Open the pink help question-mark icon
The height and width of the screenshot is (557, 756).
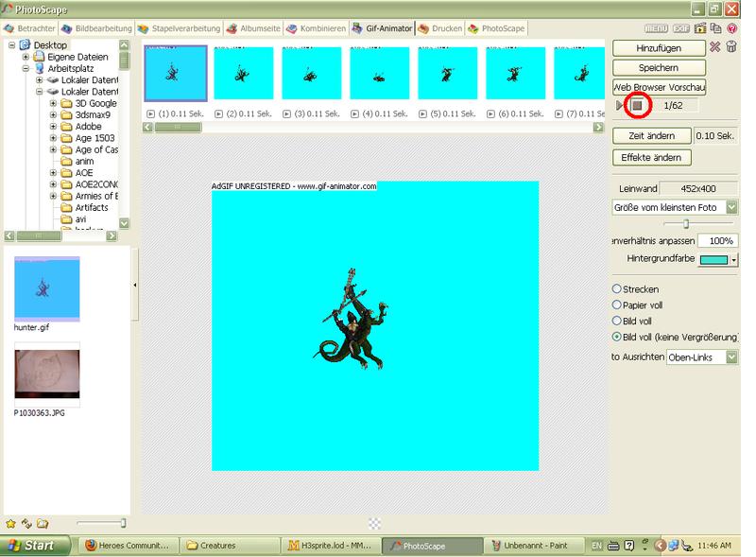tap(731, 28)
